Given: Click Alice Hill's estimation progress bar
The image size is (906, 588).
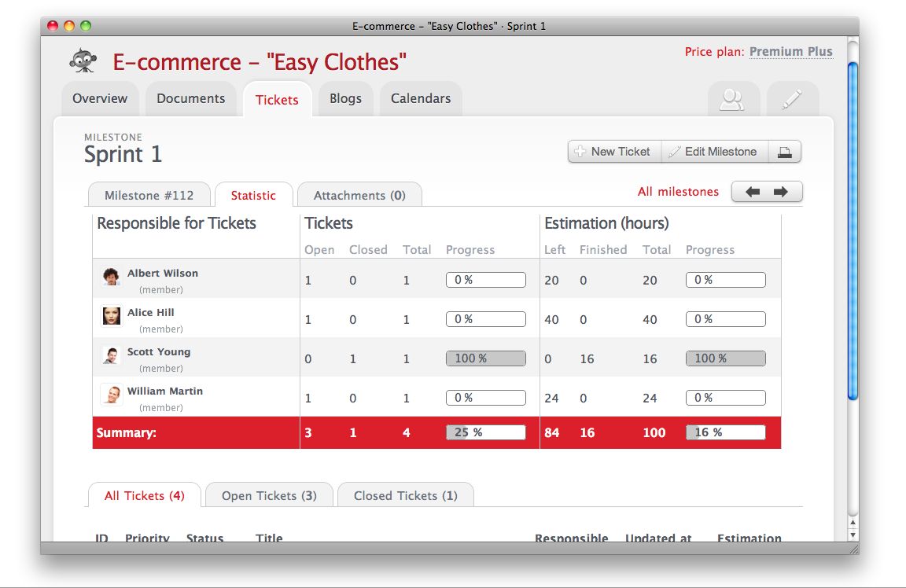Looking at the screenshot, I should [726, 319].
